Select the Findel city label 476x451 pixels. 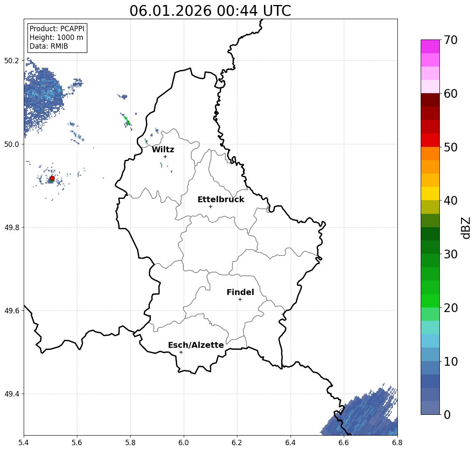(240, 292)
